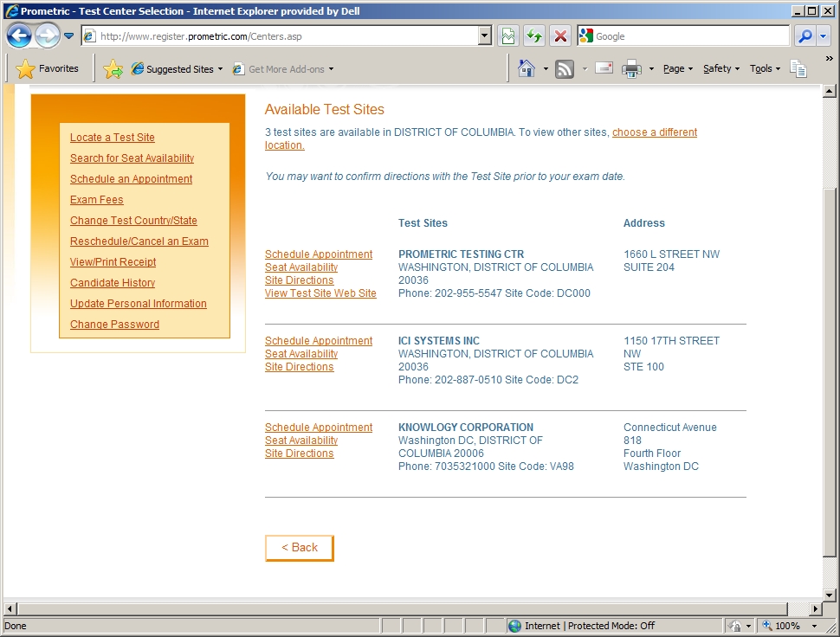Open Candidate History link

point(113,283)
